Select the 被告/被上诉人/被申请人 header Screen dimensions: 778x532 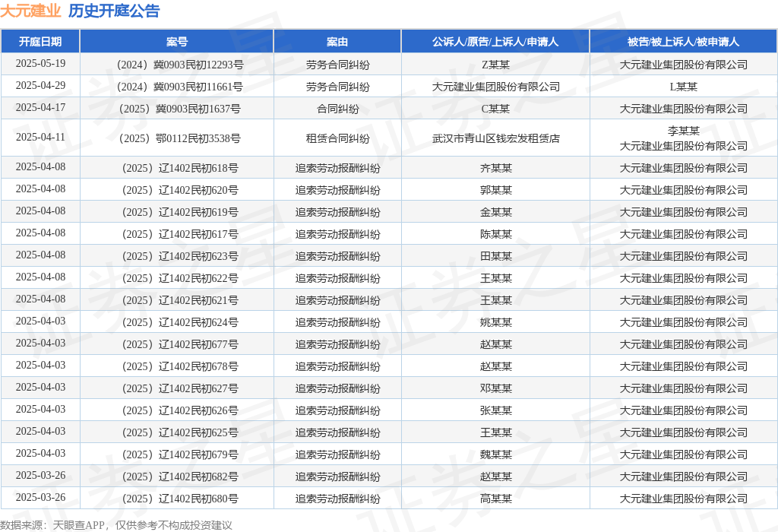[683, 42]
